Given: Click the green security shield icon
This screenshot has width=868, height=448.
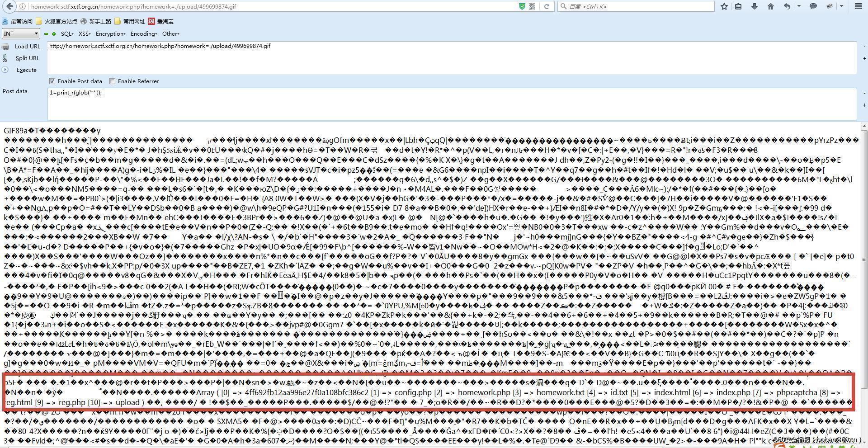Looking at the screenshot, I should (x=522, y=6).
